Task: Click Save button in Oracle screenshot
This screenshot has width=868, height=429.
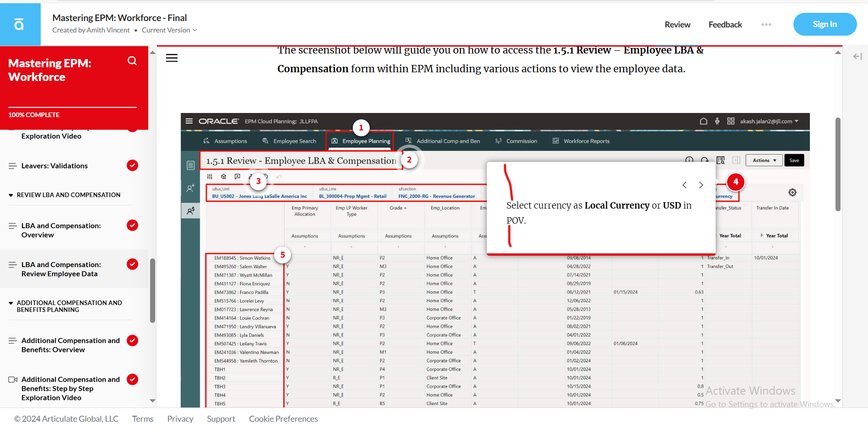Action: 794,161
